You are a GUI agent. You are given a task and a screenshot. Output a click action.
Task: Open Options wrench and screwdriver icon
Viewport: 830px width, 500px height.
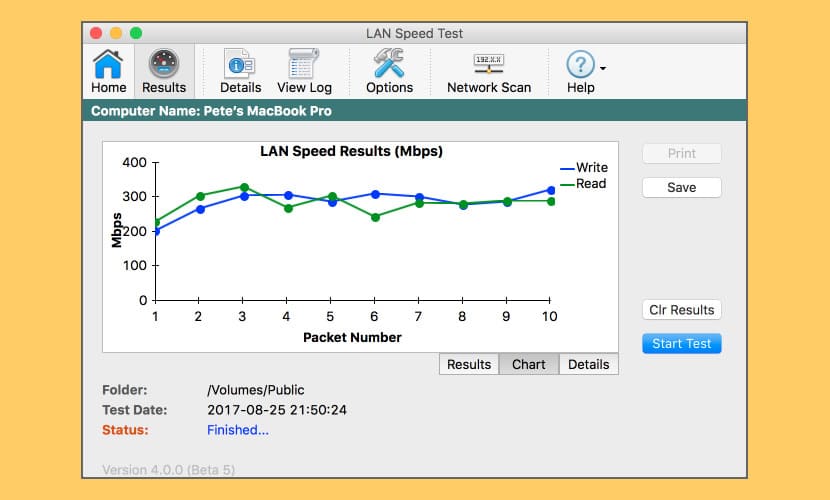[389, 65]
